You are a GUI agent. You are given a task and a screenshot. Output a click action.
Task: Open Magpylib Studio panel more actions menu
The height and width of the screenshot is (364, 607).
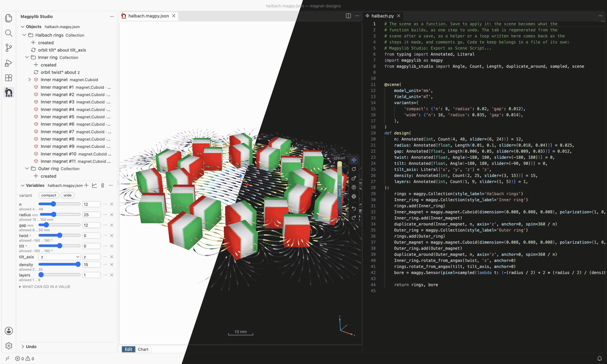112,16
